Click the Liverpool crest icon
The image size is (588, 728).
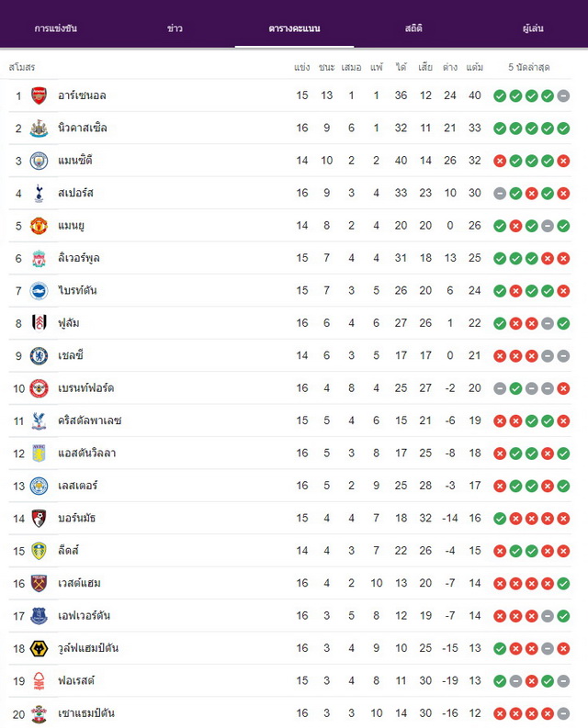coord(39,258)
